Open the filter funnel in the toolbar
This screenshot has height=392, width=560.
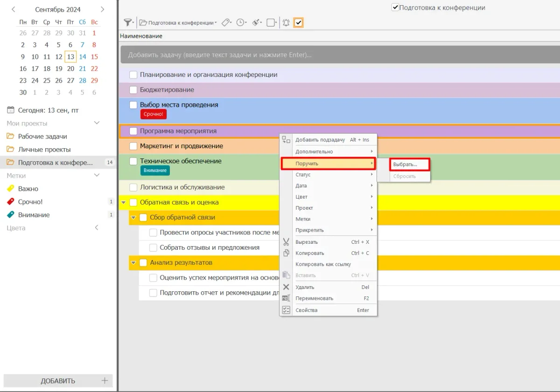[127, 22]
